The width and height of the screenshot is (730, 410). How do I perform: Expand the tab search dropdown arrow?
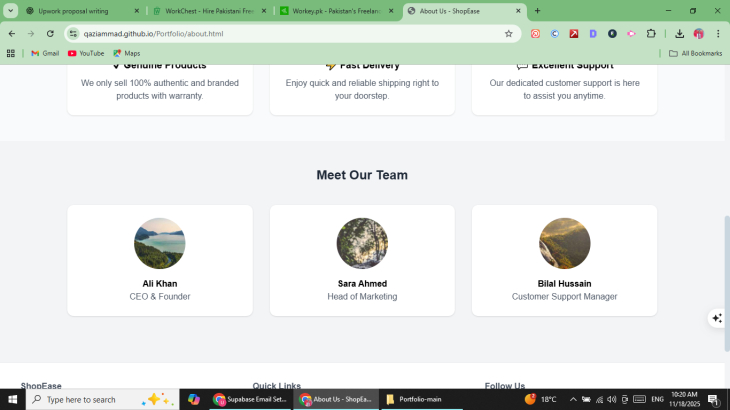(10, 11)
